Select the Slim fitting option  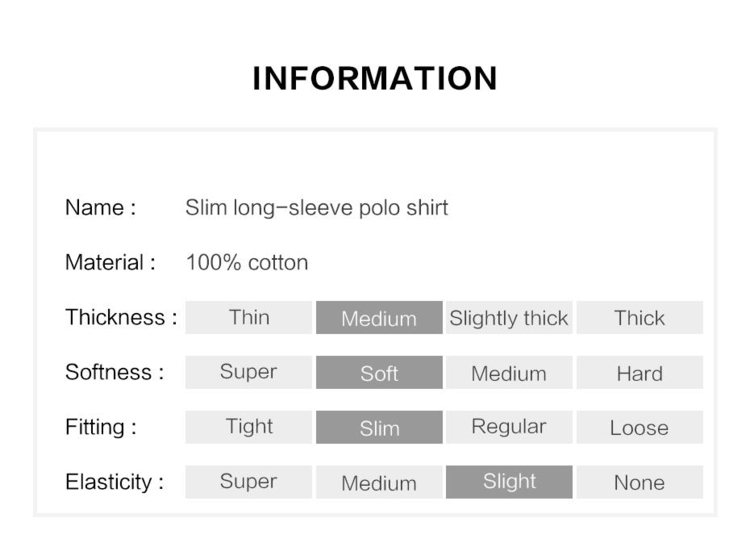click(379, 427)
